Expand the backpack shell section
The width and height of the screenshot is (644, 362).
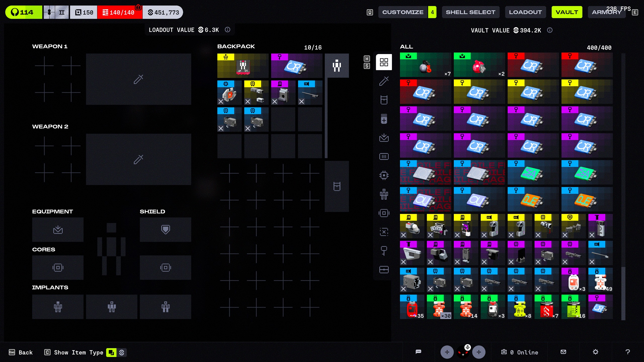337,66
